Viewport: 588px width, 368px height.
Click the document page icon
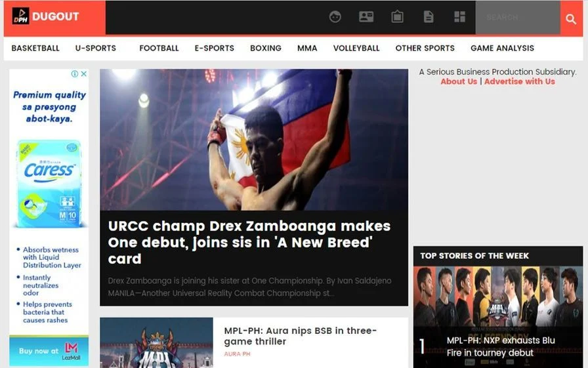click(429, 17)
